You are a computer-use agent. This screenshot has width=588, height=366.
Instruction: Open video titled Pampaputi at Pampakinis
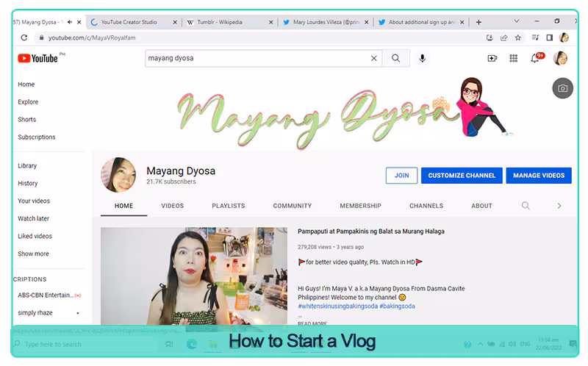[371, 232]
